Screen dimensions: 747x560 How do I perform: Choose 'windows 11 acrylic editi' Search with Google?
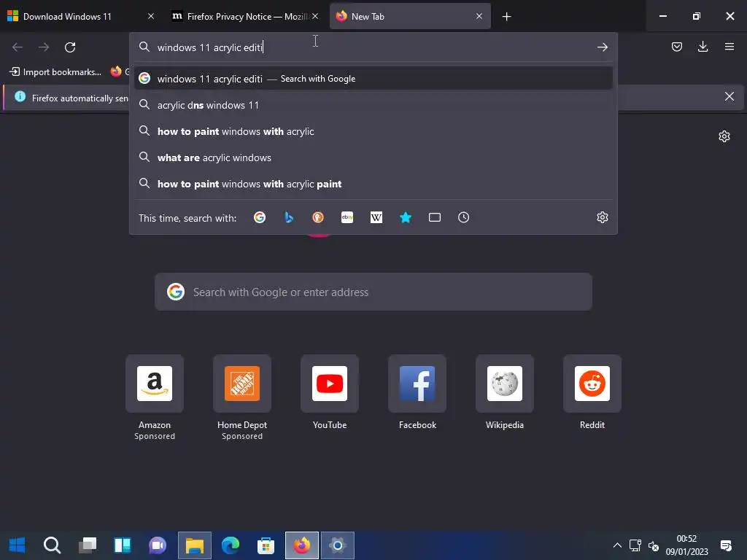point(373,79)
